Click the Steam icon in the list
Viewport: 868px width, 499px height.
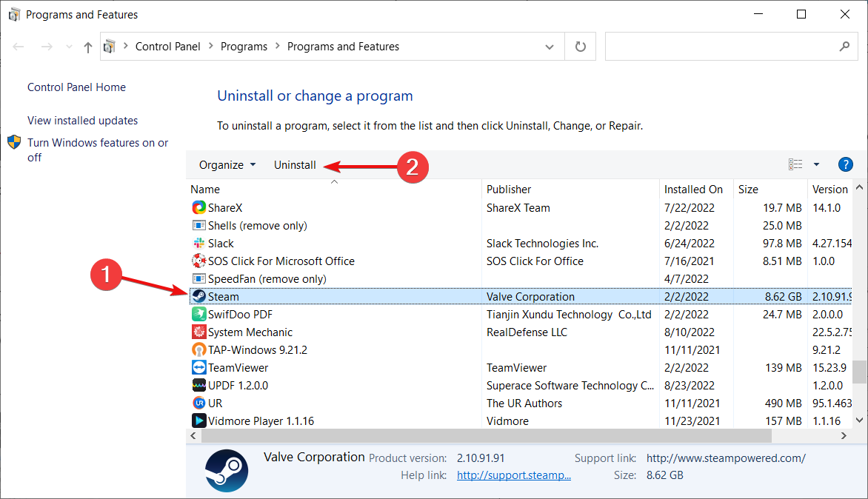(198, 296)
